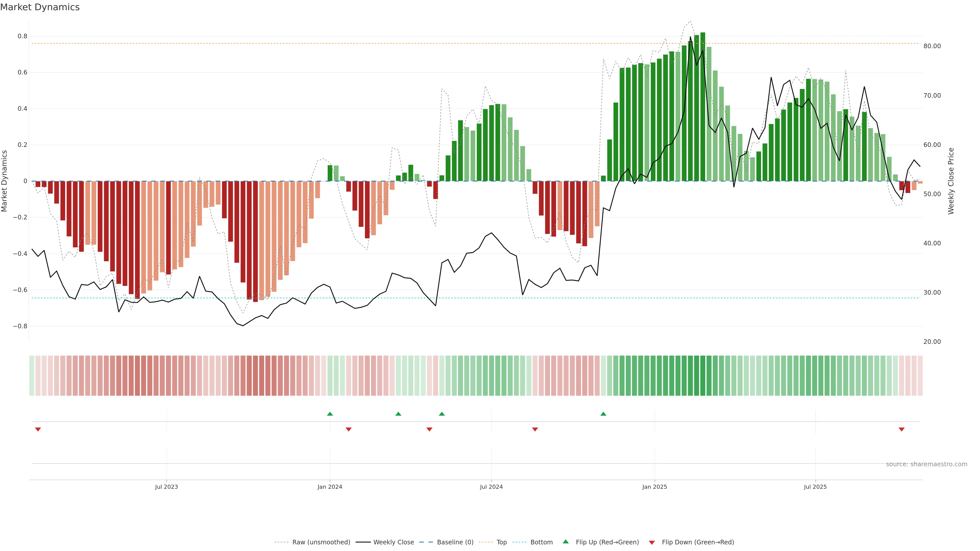This screenshot has width=980, height=551.
Task: Click the first red flip-down marker at far left
Action: pyautogui.click(x=38, y=429)
